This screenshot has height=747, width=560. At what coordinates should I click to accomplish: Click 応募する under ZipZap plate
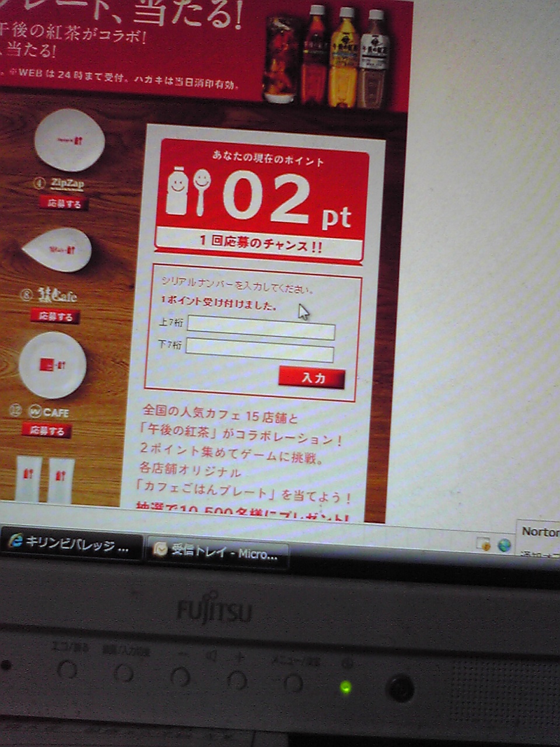tap(64, 203)
